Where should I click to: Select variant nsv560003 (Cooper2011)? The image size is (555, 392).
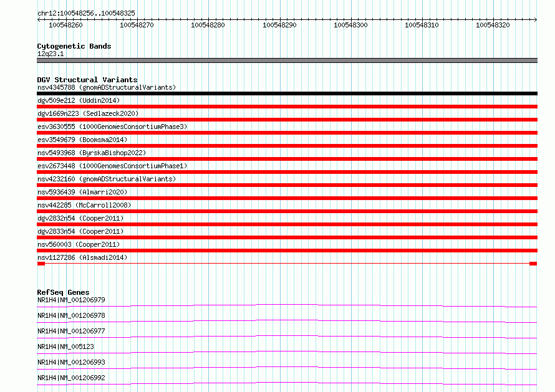[79, 244]
